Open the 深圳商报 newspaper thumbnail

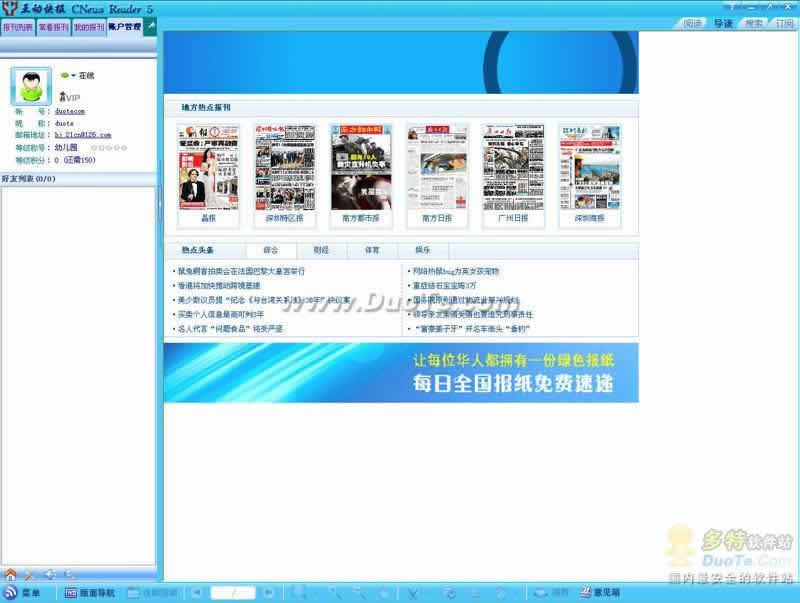(590, 168)
